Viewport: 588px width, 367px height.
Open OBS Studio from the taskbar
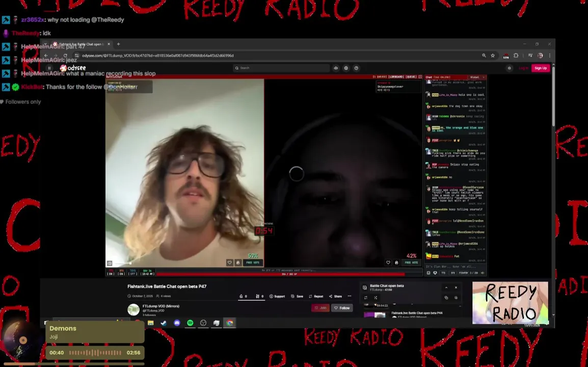tap(203, 323)
